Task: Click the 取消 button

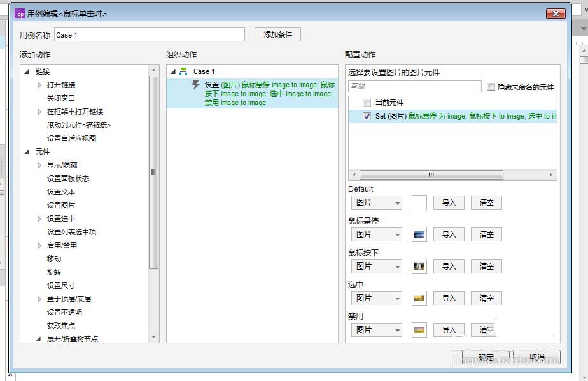Action: coord(536,357)
